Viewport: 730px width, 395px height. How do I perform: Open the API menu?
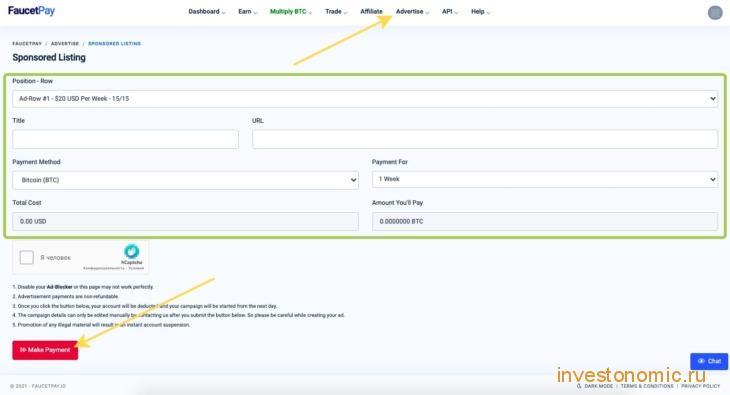coord(450,12)
